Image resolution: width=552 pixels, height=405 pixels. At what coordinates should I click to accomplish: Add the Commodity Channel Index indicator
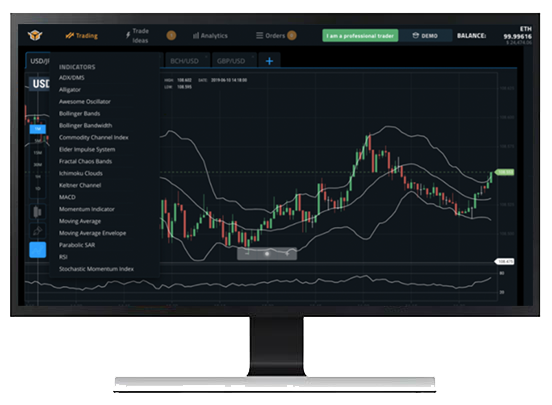click(x=94, y=137)
